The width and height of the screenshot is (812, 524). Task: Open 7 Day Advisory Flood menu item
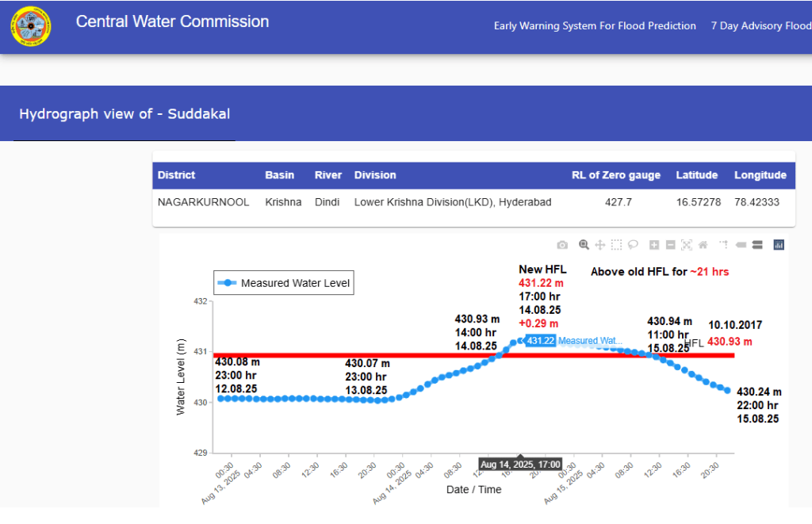760,26
